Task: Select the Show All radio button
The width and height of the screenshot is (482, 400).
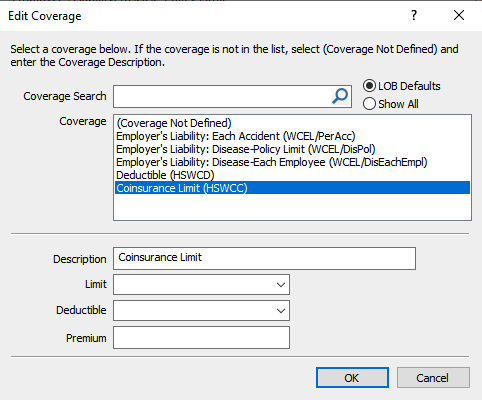Action: [x=369, y=104]
